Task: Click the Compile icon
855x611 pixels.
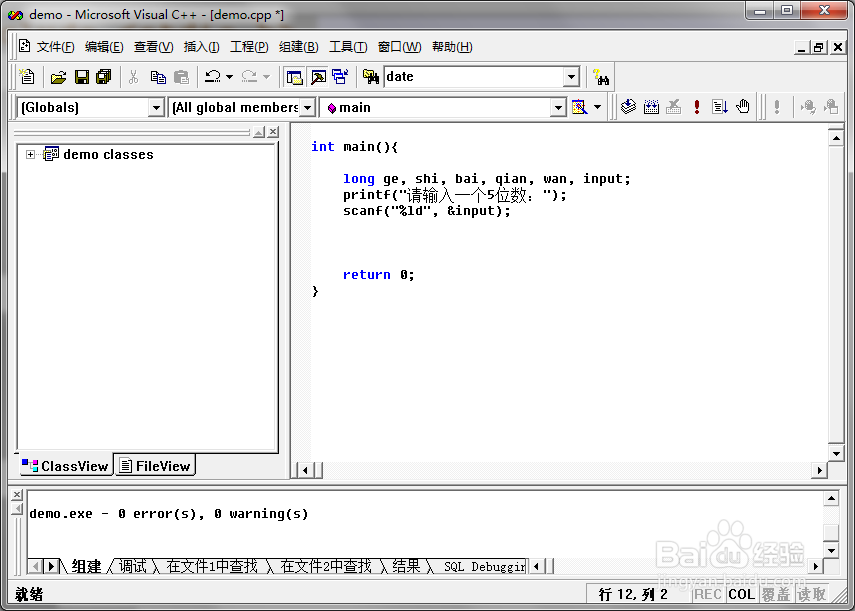Action: coord(628,107)
